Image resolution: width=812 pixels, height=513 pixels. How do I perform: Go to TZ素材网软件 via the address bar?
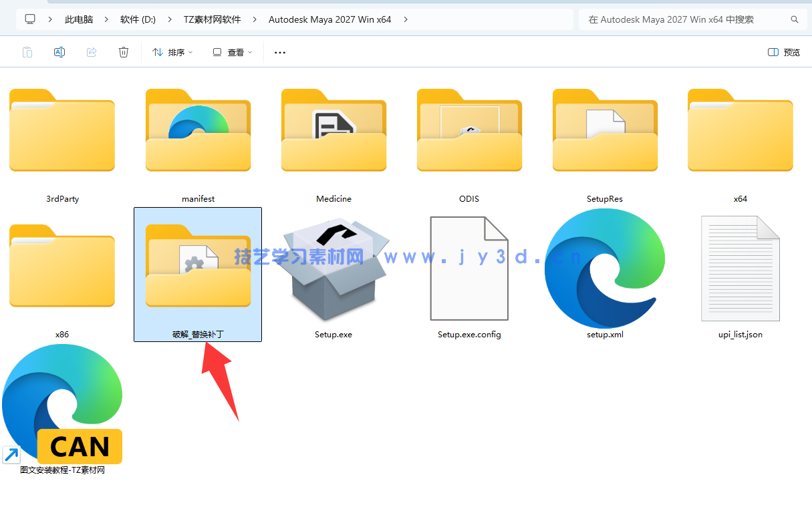[x=212, y=19]
